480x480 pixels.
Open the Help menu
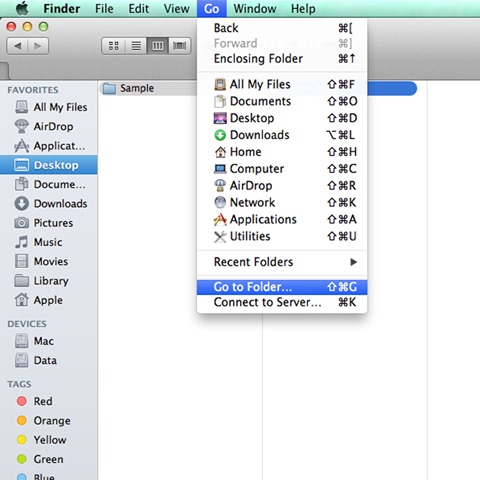(303, 8)
